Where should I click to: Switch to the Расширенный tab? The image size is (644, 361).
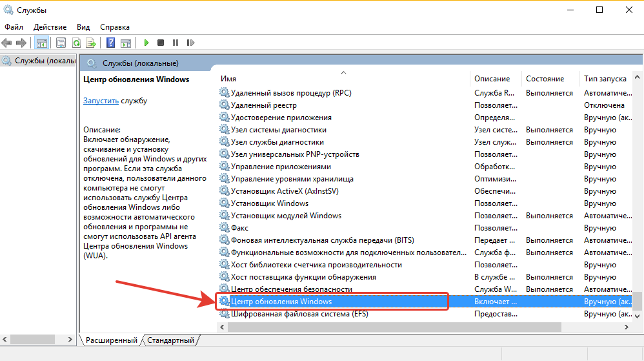(x=111, y=340)
